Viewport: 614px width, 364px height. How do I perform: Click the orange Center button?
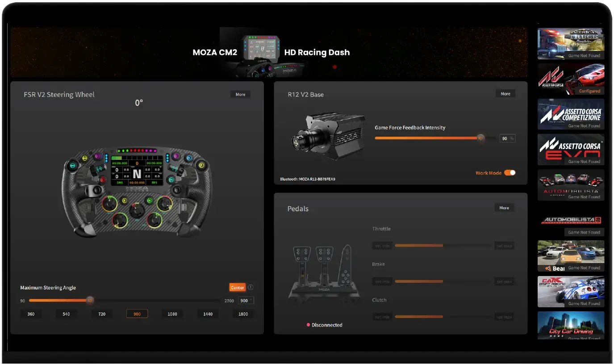pos(238,288)
